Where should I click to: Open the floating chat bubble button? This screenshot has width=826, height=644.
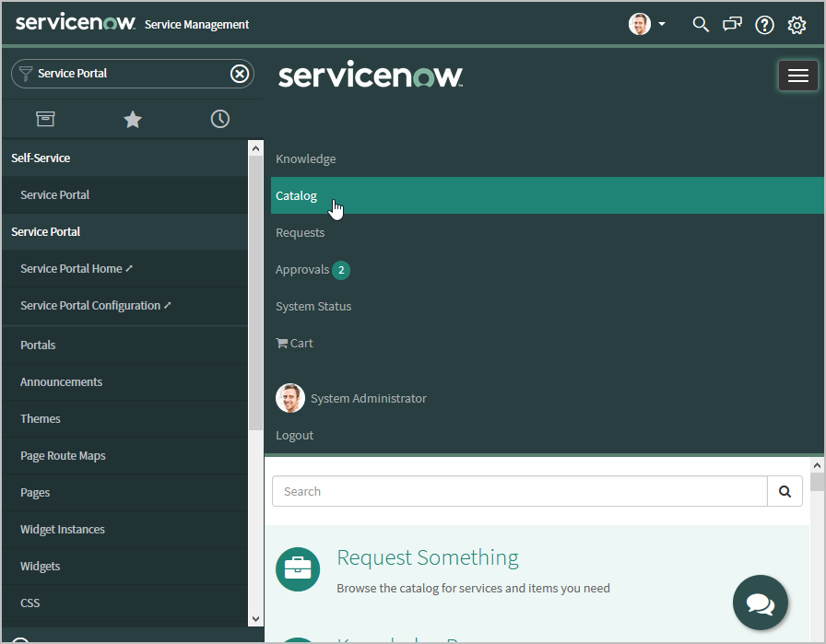(x=760, y=603)
